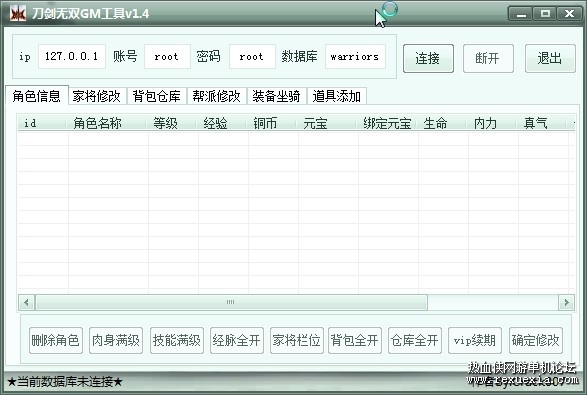Select the 道具添加 tab
Viewport: 587px width, 395px height.
[x=337, y=96]
